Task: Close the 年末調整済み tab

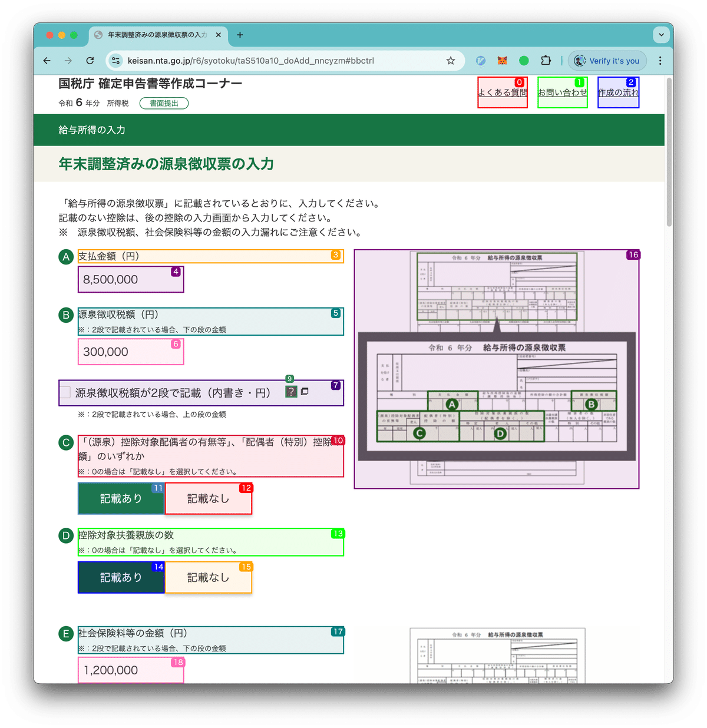Action: point(219,35)
